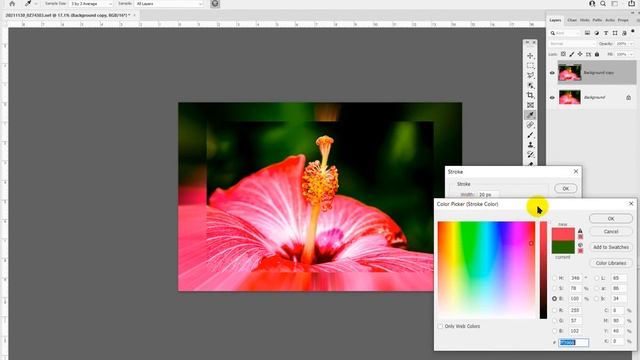Switch to the History tab
The width and height of the screenshot is (640, 360).
tap(585, 20)
